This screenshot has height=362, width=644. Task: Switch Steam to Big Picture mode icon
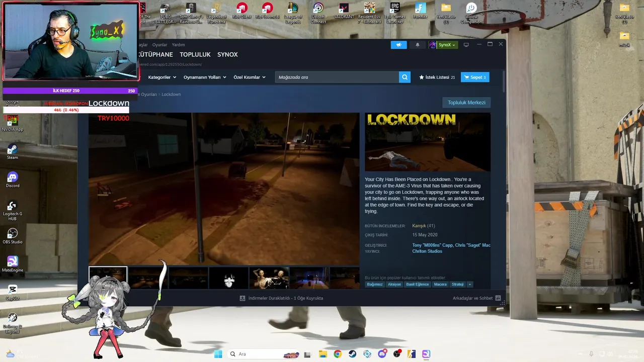point(466,45)
